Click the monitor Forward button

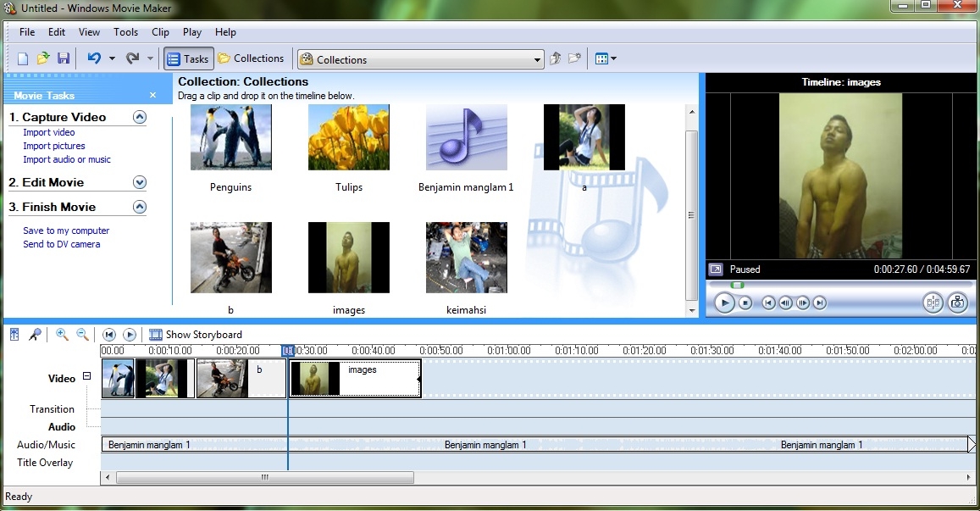coord(819,303)
